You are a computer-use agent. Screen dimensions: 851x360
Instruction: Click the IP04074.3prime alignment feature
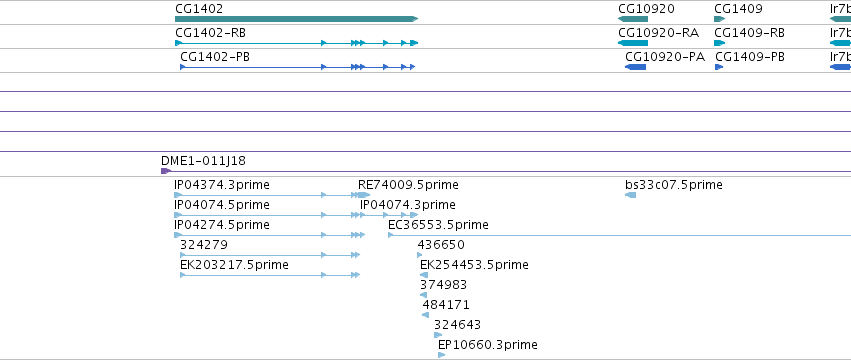[x=389, y=215]
